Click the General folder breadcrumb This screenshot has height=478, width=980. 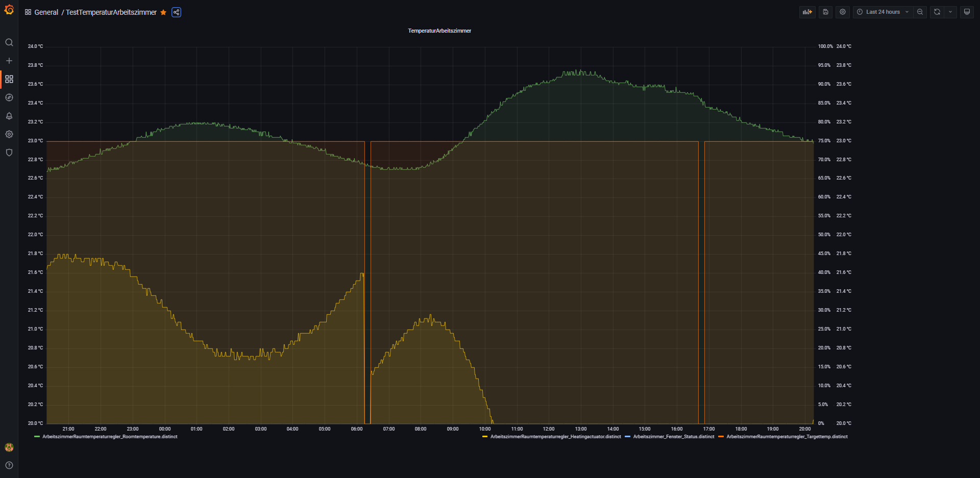tap(46, 12)
